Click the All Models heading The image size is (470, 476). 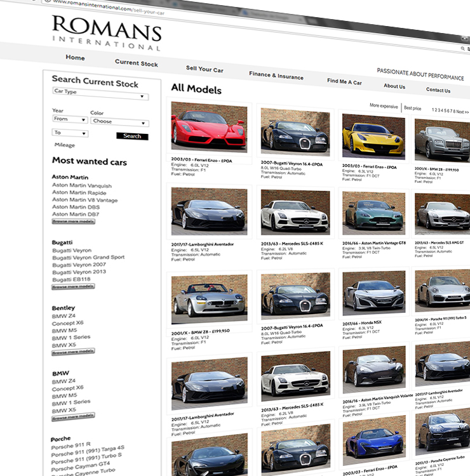(x=196, y=88)
